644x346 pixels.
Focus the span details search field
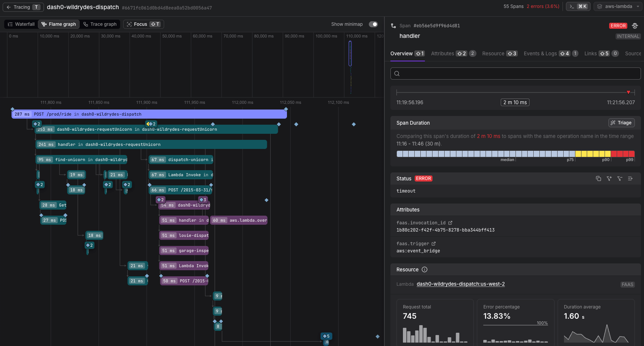tap(516, 74)
